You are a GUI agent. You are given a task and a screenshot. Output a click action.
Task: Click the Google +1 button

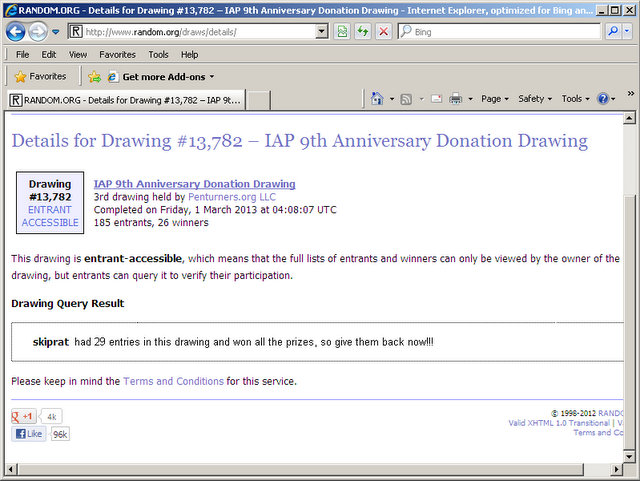click(24, 416)
